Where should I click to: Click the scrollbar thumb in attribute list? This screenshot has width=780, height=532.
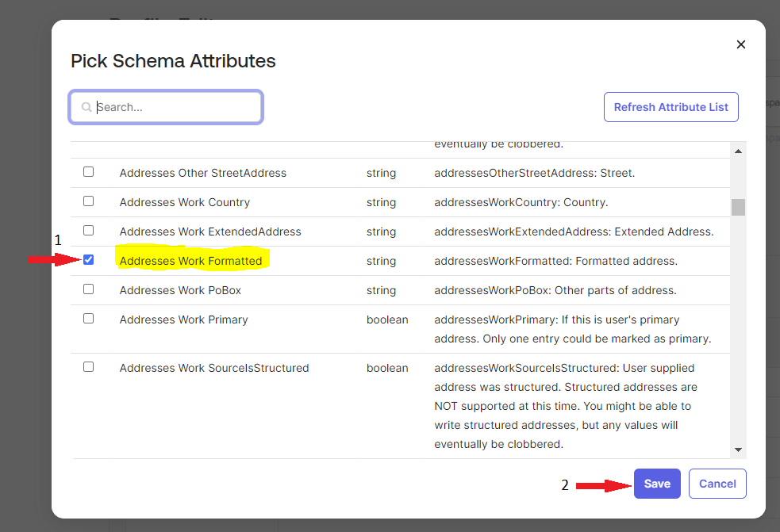[x=738, y=206]
